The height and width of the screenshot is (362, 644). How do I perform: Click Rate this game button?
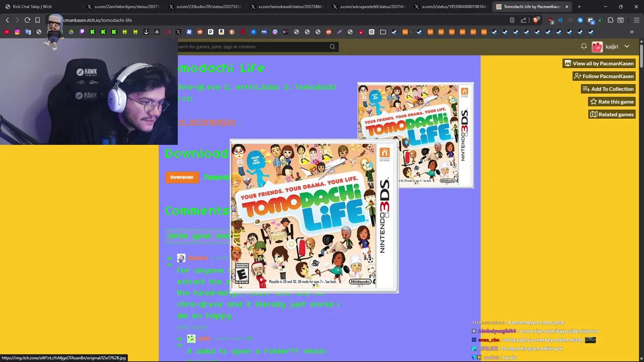point(612,102)
